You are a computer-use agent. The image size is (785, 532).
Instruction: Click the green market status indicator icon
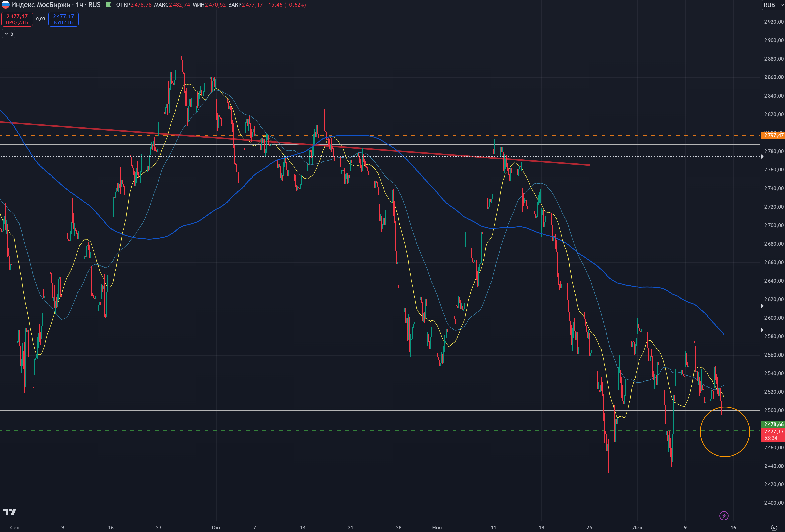tap(109, 5)
